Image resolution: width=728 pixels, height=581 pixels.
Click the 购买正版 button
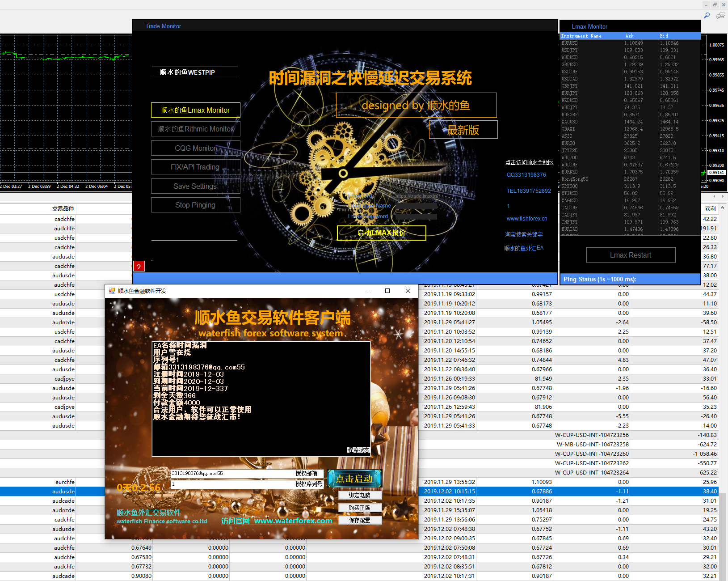(360, 508)
